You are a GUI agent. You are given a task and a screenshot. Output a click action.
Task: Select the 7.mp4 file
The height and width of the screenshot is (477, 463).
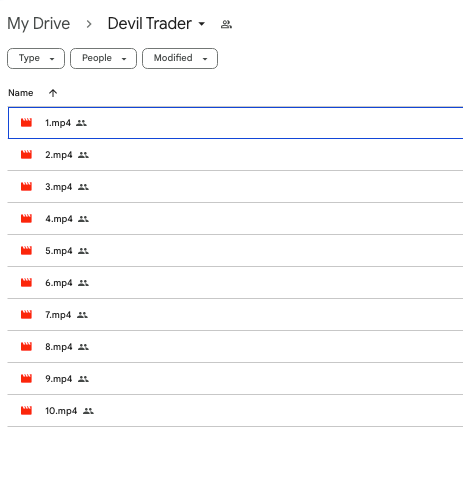tap(58, 315)
